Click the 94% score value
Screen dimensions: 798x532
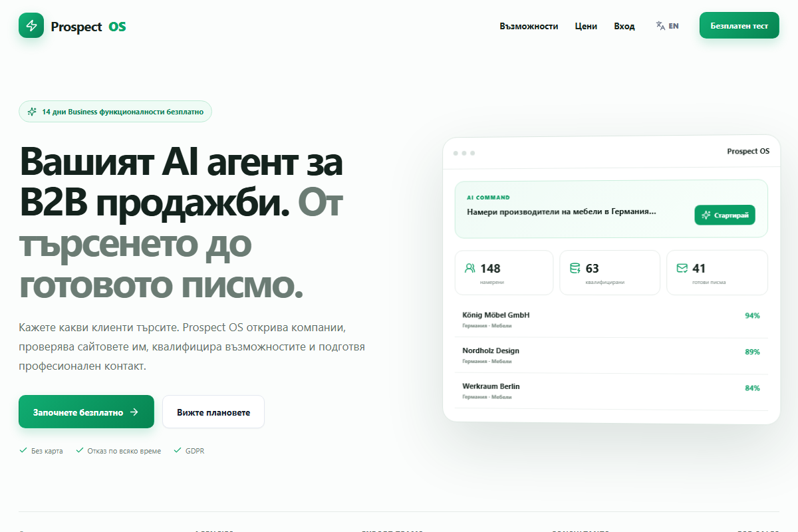click(752, 316)
